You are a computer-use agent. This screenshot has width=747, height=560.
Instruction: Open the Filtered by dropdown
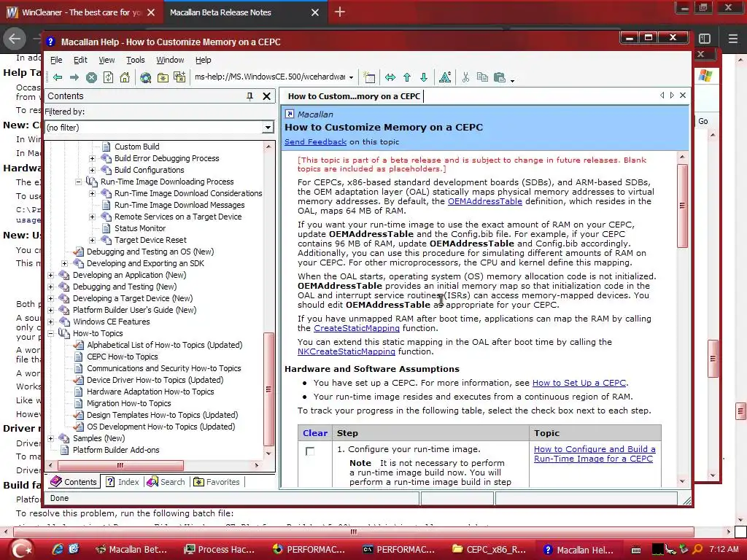(267, 127)
